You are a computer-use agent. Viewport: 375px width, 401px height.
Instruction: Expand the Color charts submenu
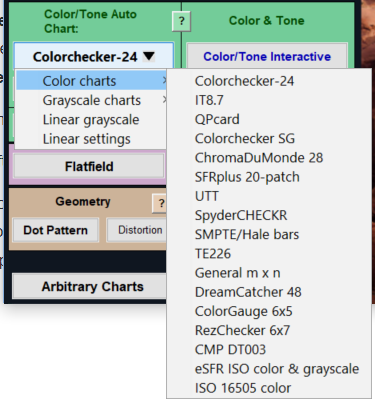(91, 81)
